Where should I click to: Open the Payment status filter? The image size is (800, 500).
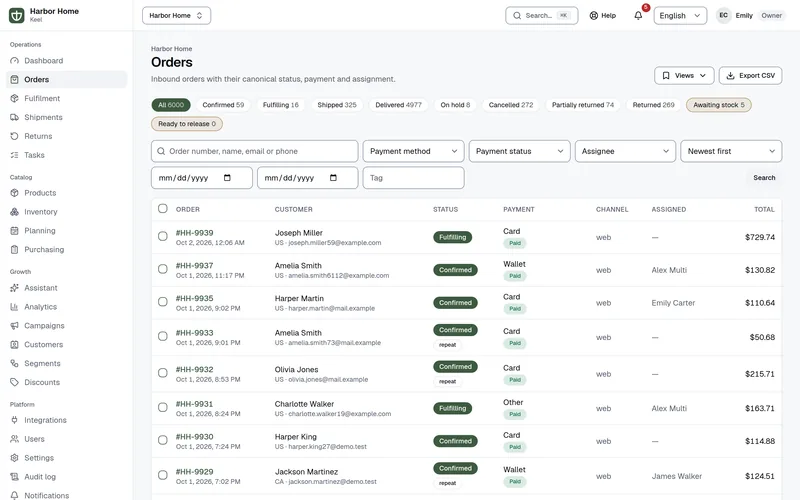coord(519,151)
